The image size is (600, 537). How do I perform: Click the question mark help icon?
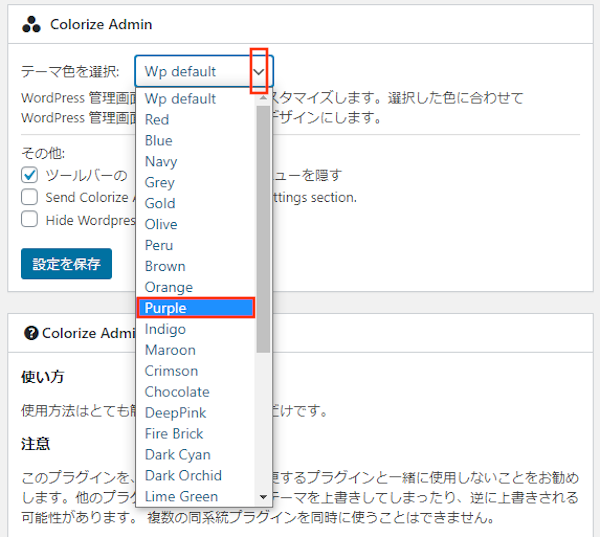[31, 333]
